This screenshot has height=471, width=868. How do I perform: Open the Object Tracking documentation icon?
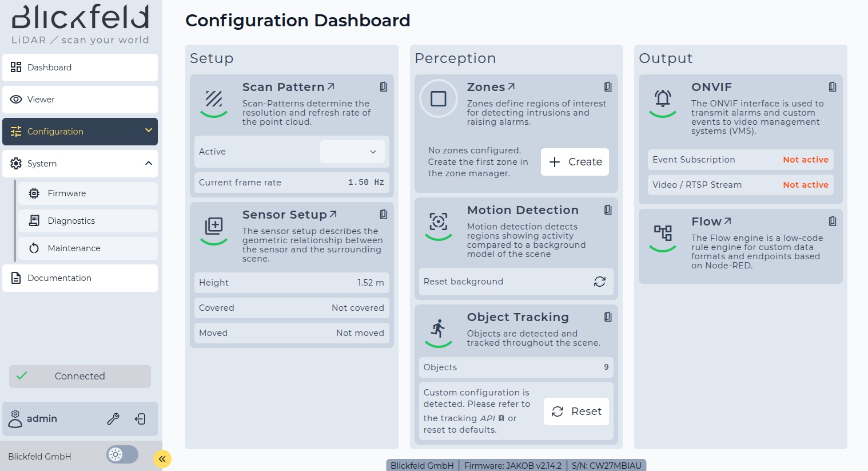(608, 316)
